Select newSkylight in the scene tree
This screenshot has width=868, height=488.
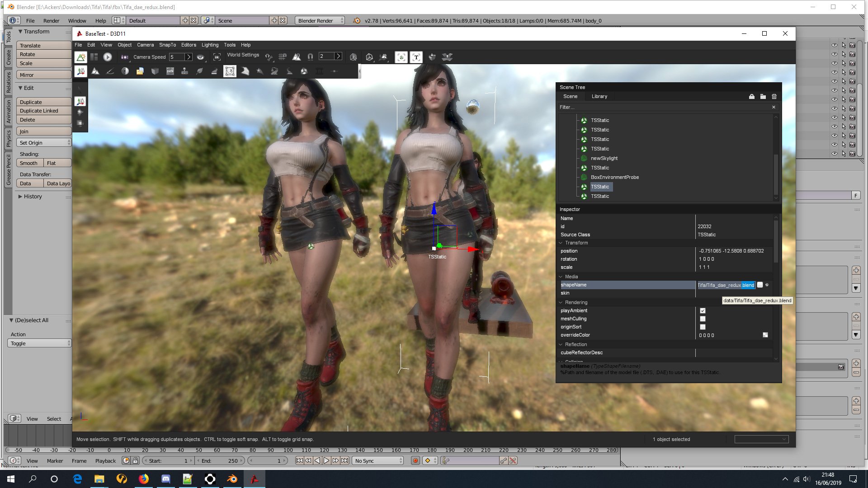pyautogui.click(x=604, y=158)
